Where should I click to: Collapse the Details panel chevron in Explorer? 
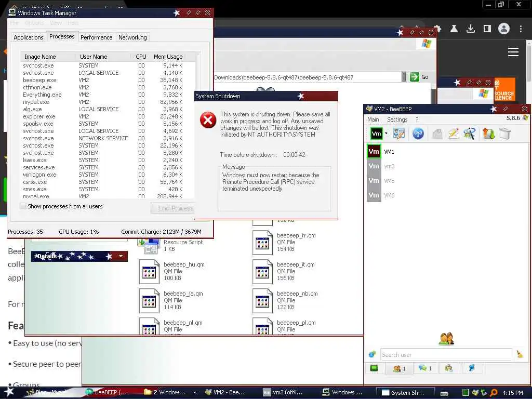tap(121, 256)
